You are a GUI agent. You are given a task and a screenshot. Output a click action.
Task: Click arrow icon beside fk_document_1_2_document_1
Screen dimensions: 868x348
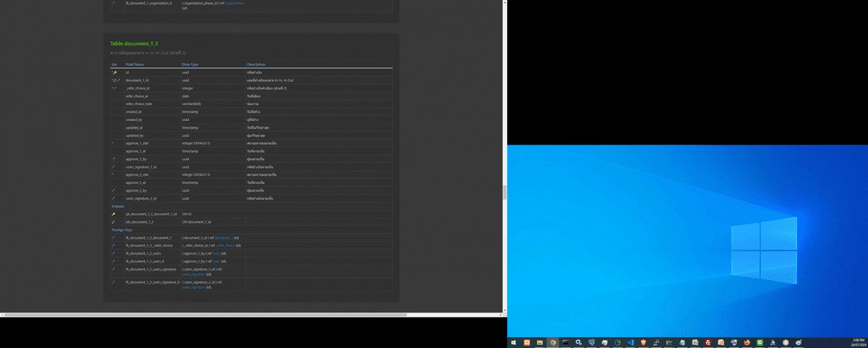pyautogui.click(x=113, y=237)
